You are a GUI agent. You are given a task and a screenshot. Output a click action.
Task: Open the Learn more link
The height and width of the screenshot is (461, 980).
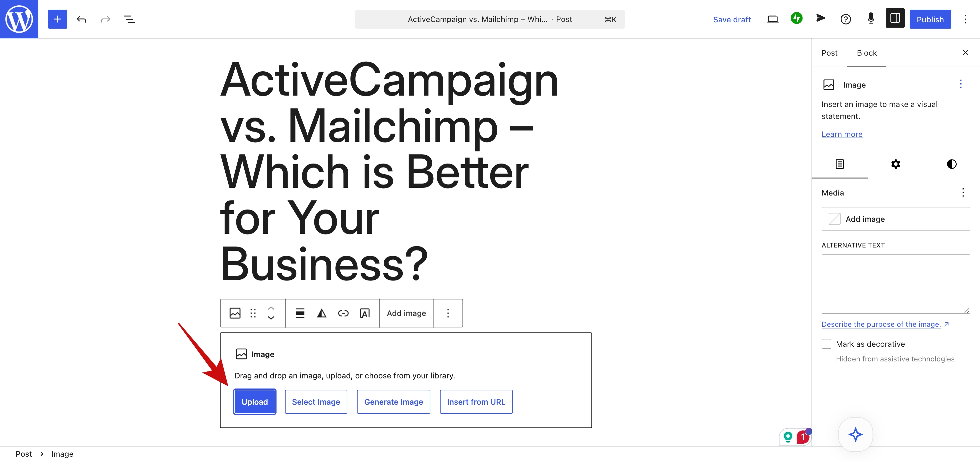tap(842, 134)
